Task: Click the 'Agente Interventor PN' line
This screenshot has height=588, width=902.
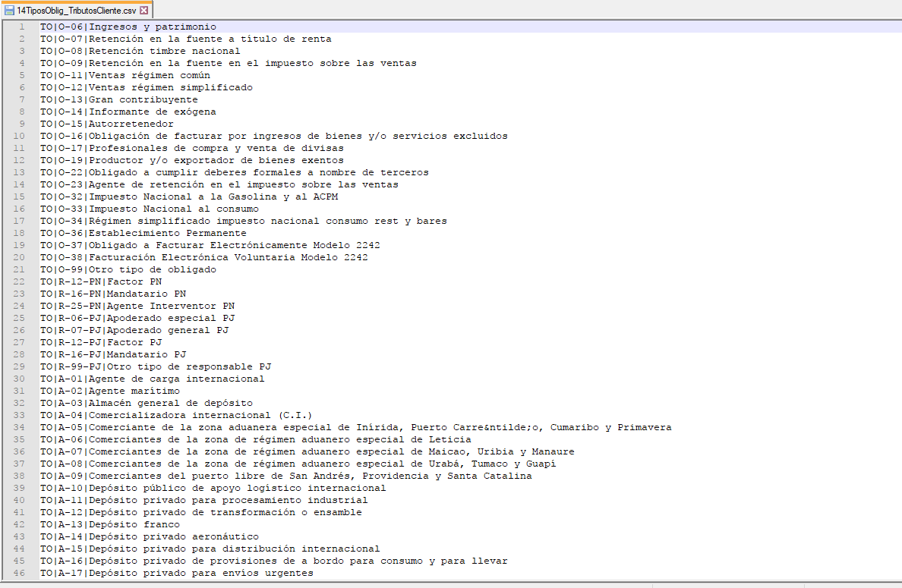Action: 137,306
